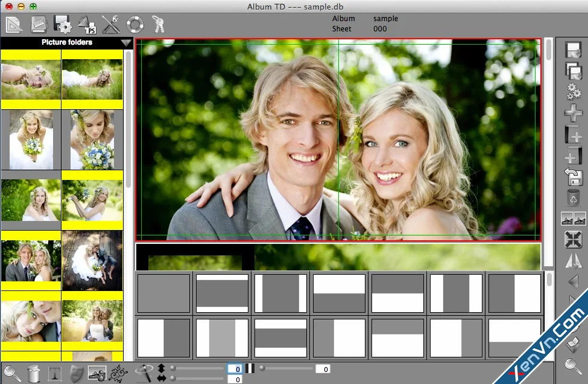
Task: Click the recycle bin icon in right toolbar
Action: coord(574,198)
